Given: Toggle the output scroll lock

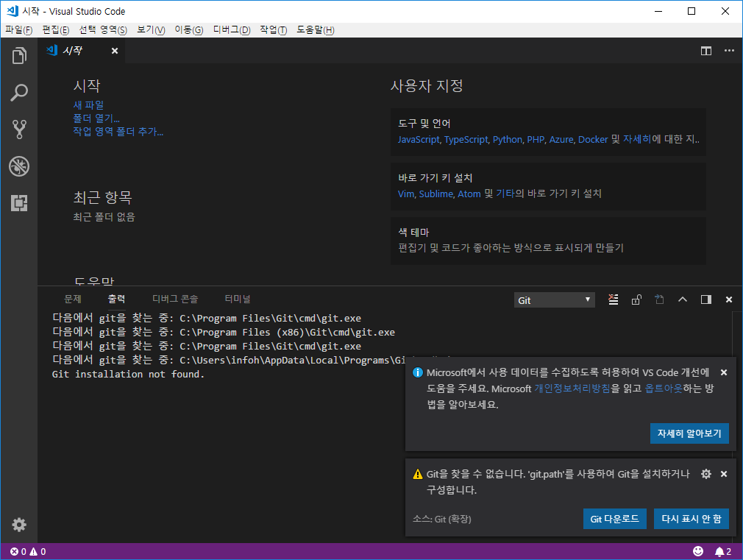Looking at the screenshot, I should click(636, 300).
